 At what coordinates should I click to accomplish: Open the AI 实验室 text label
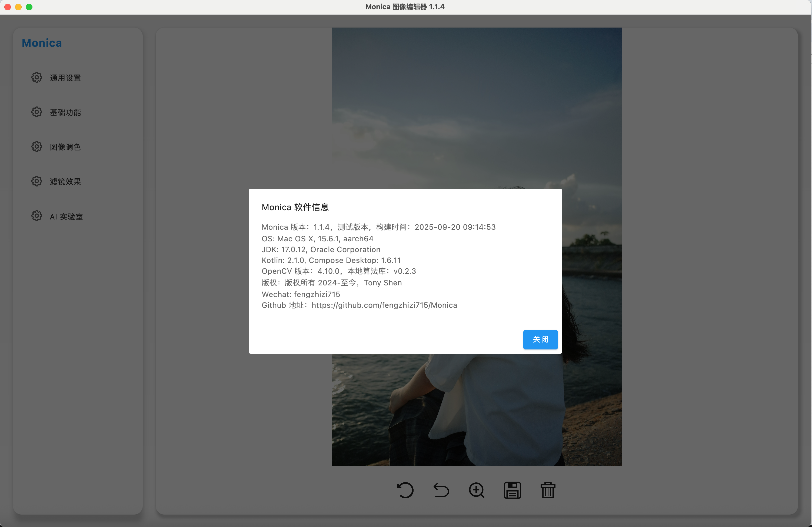tap(66, 216)
